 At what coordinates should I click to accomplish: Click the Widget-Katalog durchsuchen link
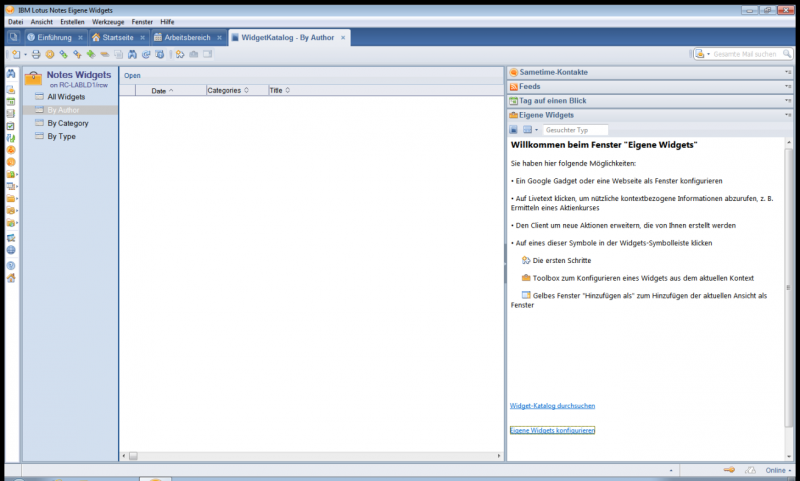[x=552, y=406]
